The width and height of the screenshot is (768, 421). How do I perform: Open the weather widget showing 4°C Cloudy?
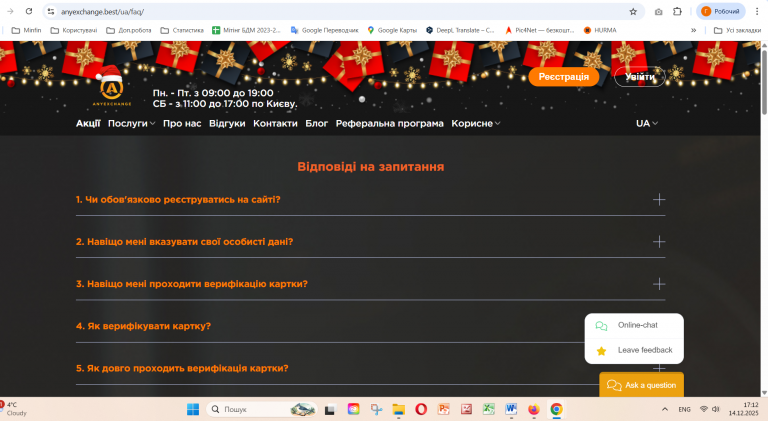coord(15,409)
